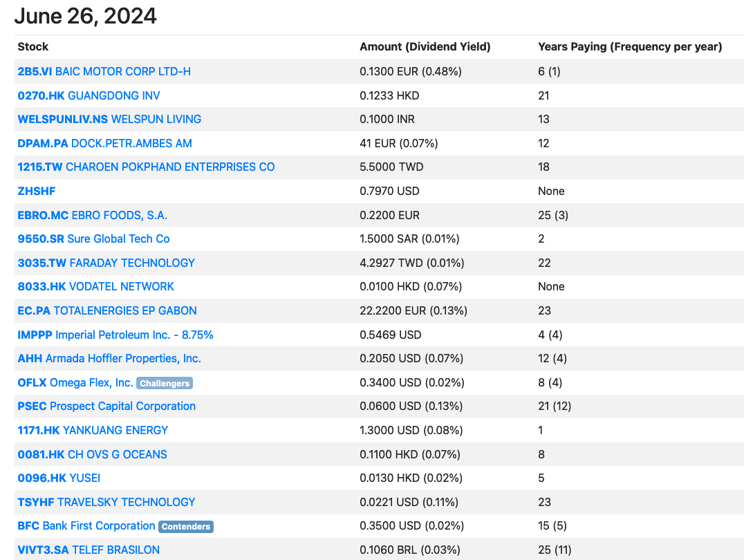Click the Challengers badge next to Omega Flex
Viewport: 744px width, 560px height.
pyautogui.click(x=165, y=383)
